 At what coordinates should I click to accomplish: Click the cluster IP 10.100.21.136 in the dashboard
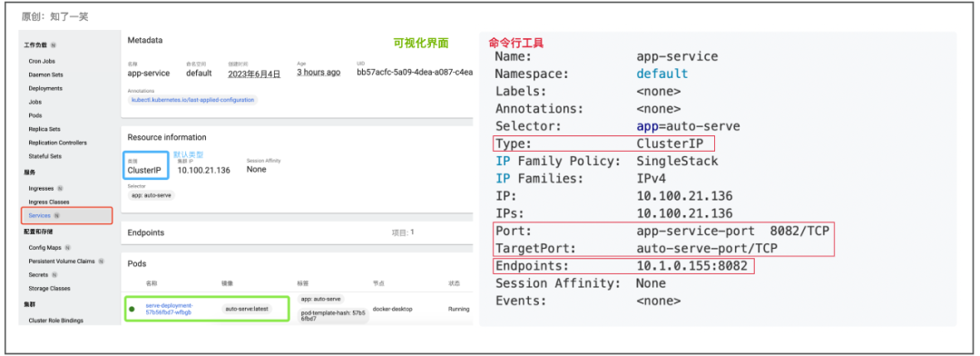204,170
